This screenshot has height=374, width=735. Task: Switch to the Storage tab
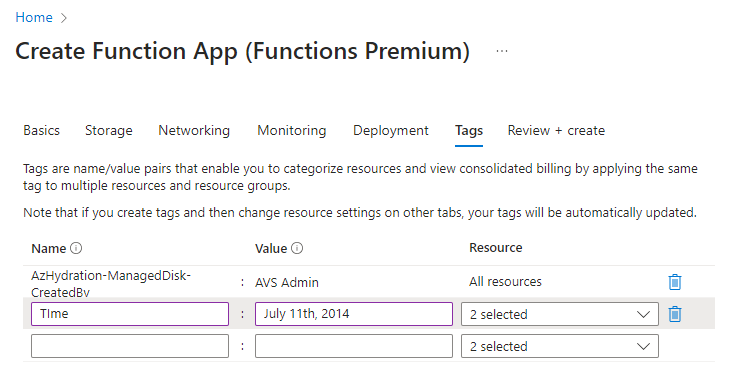coord(109,130)
